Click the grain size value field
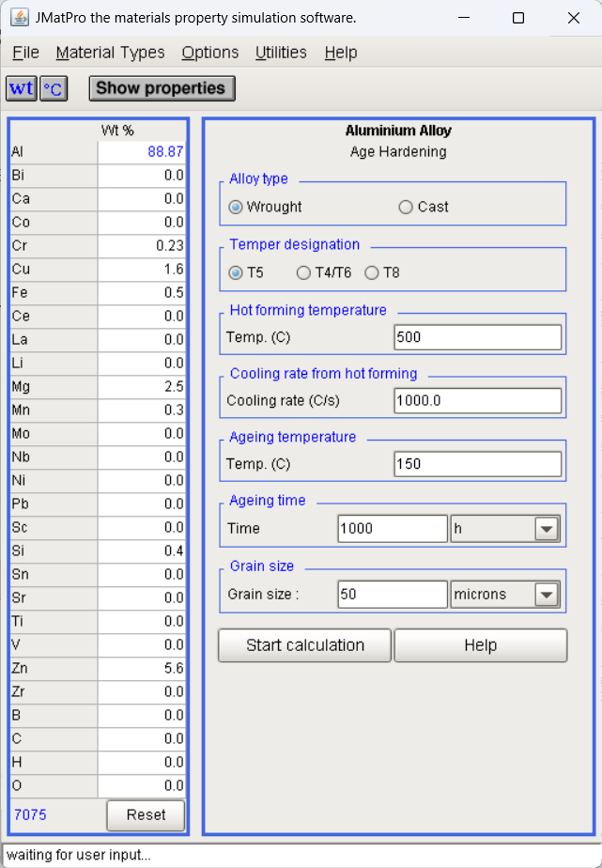 [x=393, y=595]
